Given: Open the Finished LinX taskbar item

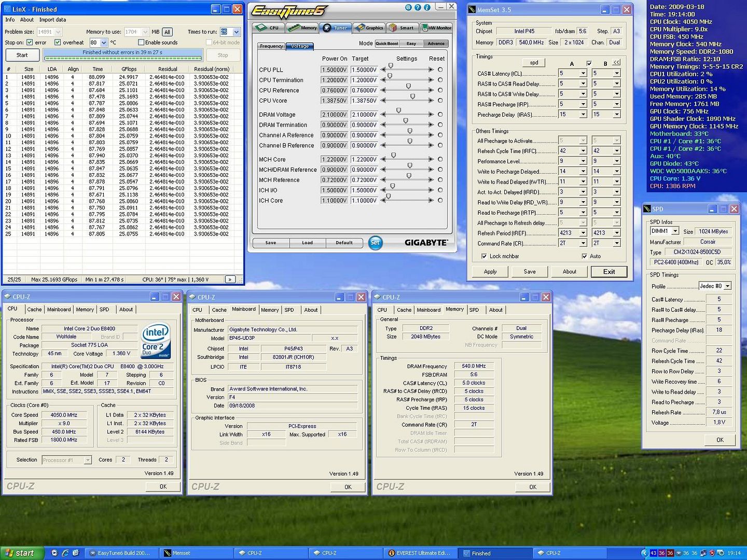Looking at the screenshot, I should tap(495, 553).
